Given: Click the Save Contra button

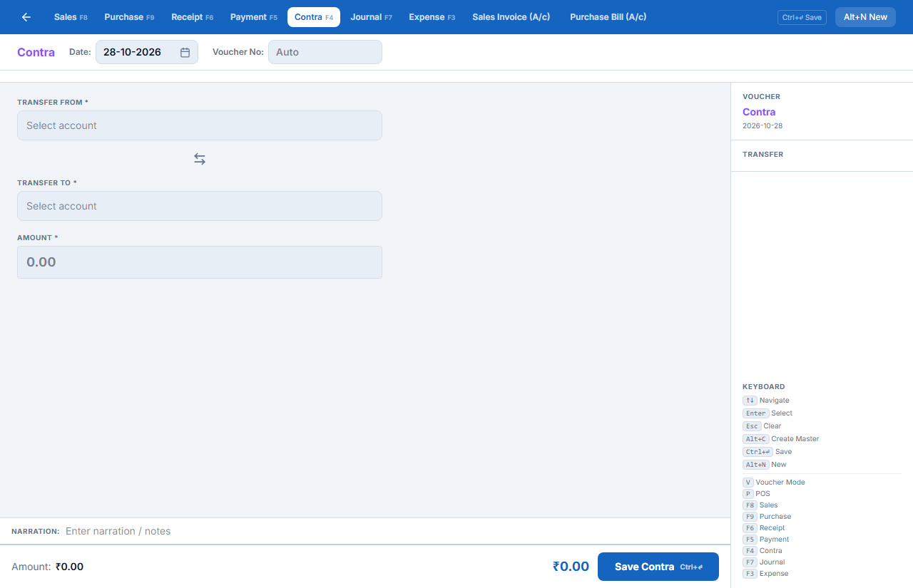Looking at the screenshot, I should (x=658, y=567).
